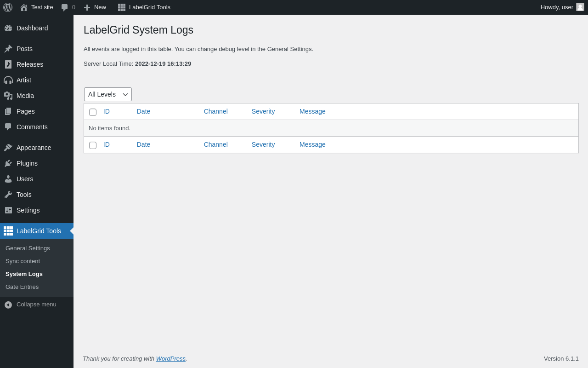Open the All Levels filter dropdown

pos(108,94)
